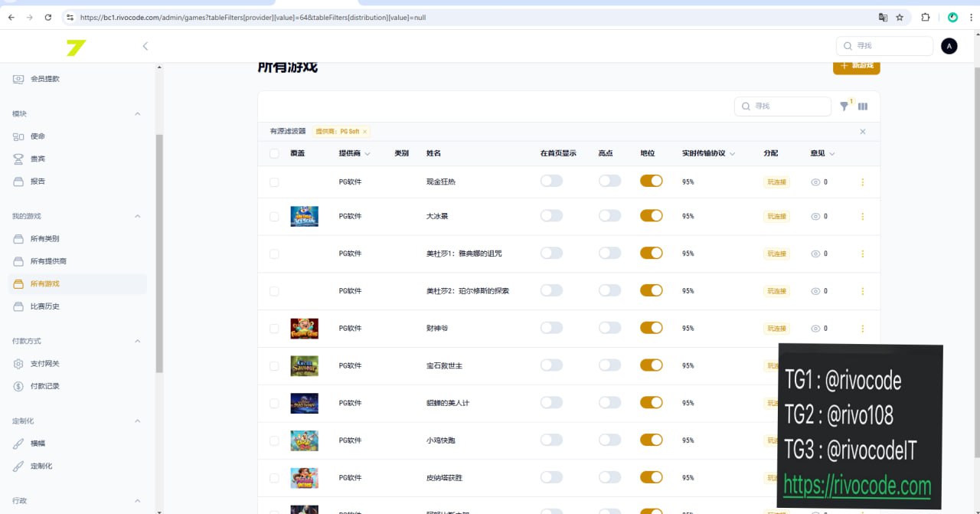The height and width of the screenshot is (514, 980).
Task: Click the 新游戏 button
Action: [x=856, y=66]
